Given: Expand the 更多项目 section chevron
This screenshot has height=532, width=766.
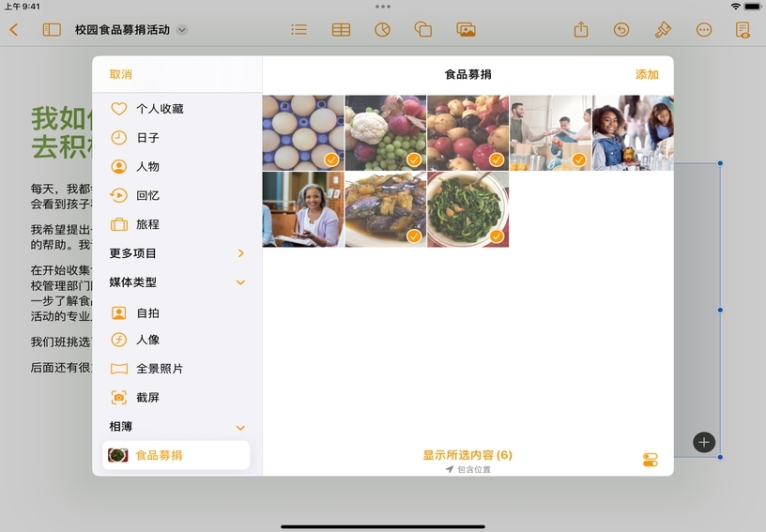Looking at the screenshot, I should click(240, 253).
